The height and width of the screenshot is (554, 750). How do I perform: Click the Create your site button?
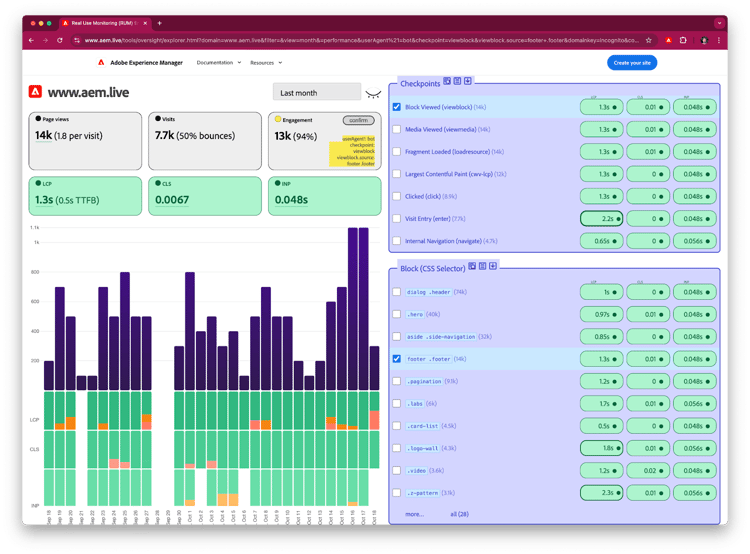632,63
